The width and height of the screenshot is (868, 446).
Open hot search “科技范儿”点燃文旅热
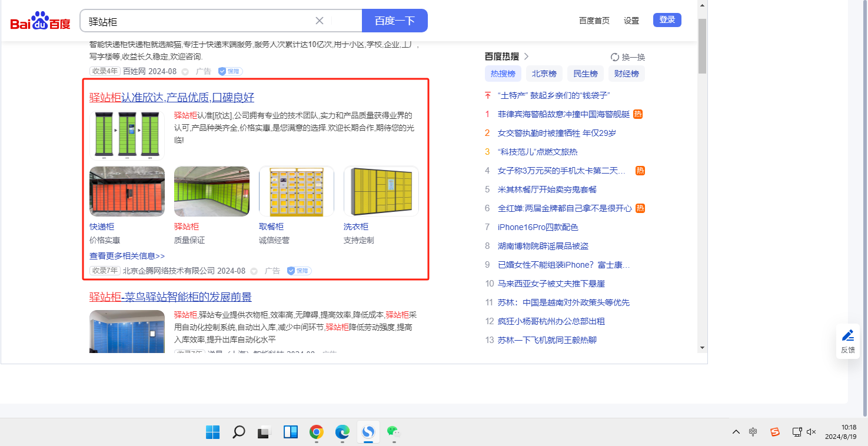[538, 152]
